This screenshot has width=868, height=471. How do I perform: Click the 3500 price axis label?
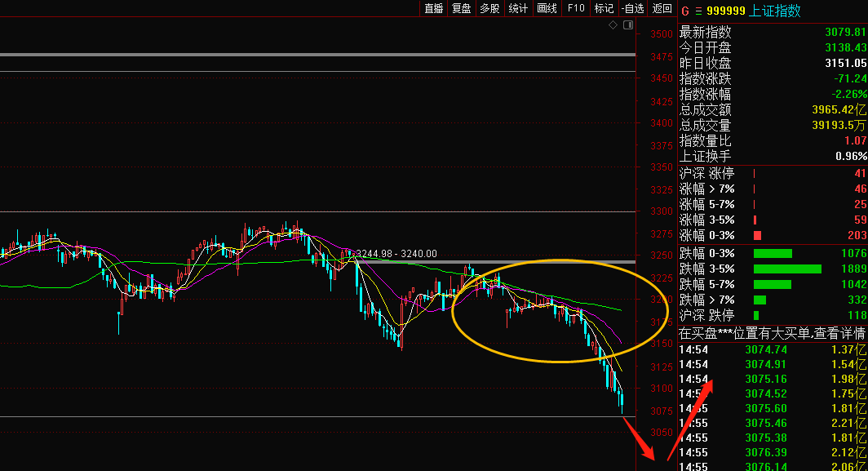pos(662,33)
